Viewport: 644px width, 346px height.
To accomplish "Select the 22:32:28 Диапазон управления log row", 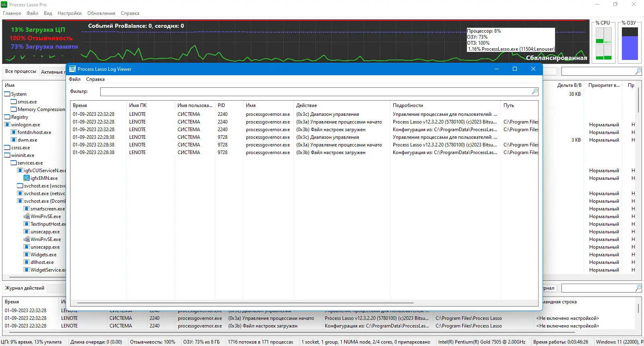I will 304,114.
